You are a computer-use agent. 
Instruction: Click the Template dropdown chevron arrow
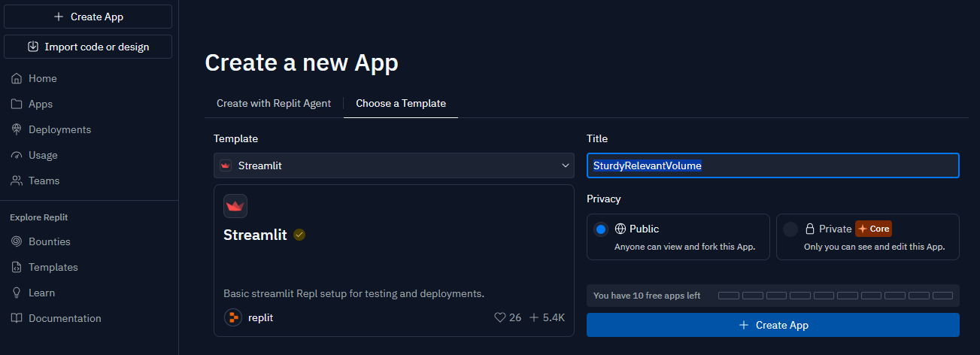[566, 165]
